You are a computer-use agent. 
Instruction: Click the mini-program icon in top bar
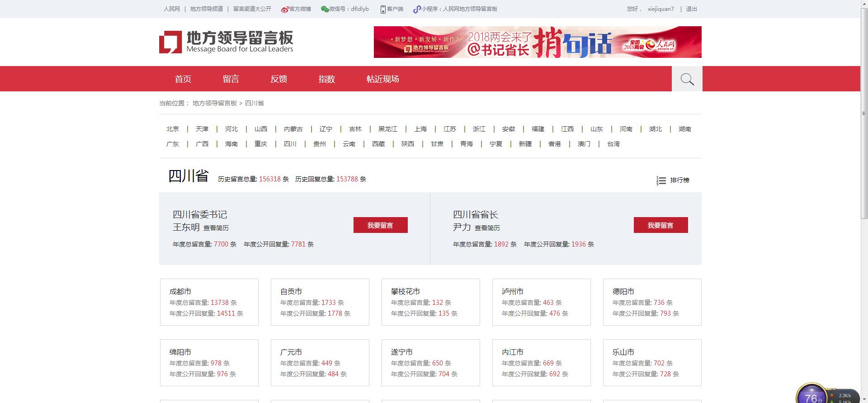click(416, 9)
